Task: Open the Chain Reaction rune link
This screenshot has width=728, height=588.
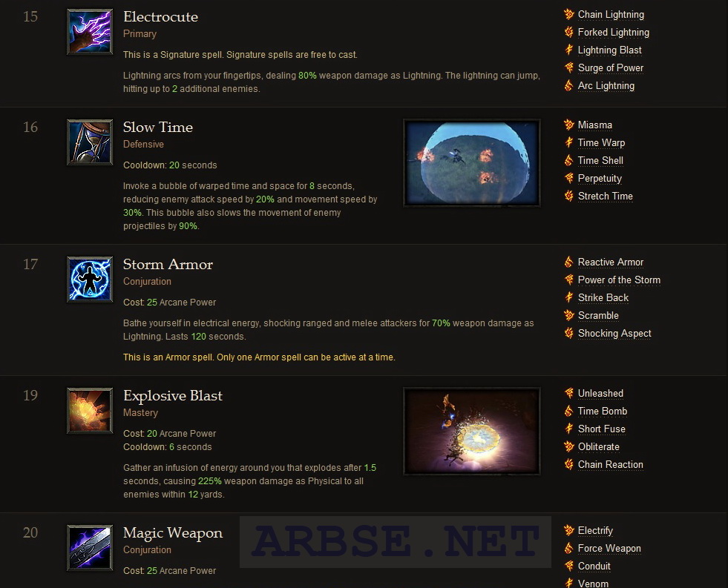Action: [x=611, y=465]
